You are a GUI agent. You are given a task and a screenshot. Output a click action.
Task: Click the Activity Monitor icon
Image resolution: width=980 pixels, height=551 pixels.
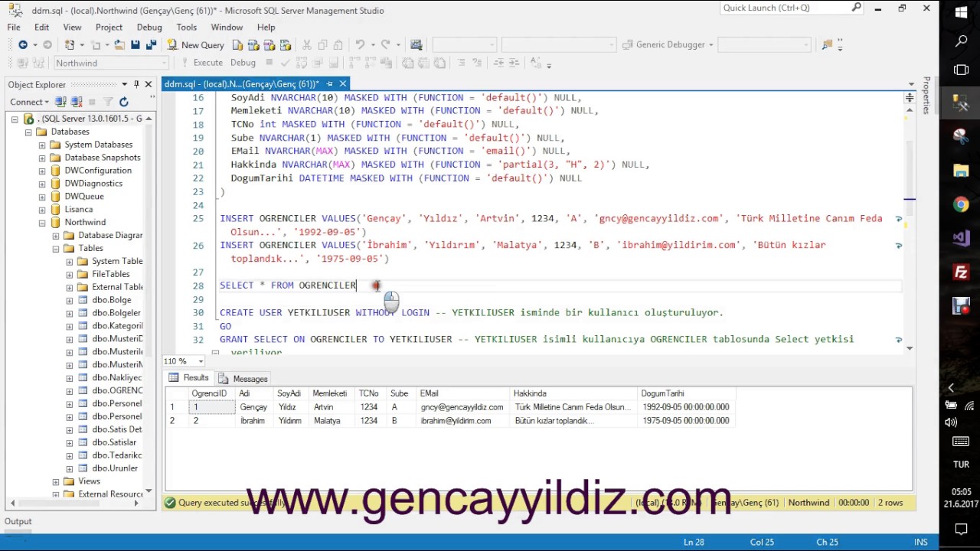[x=416, y=45]
